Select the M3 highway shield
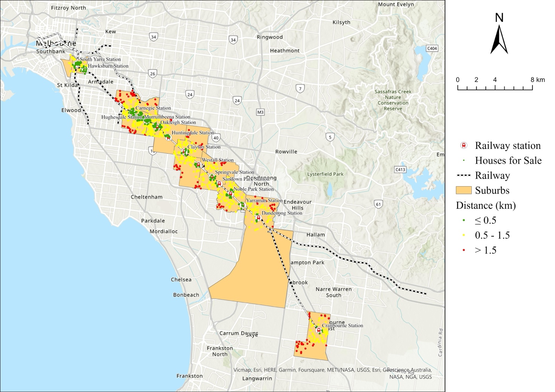555x392 pixels. click(260, 112)
